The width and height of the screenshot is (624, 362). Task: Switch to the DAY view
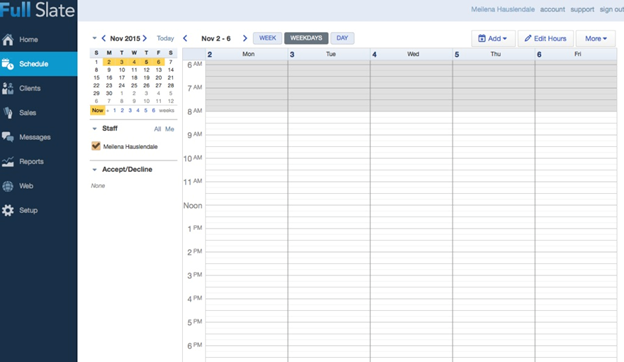coord(342,38)
